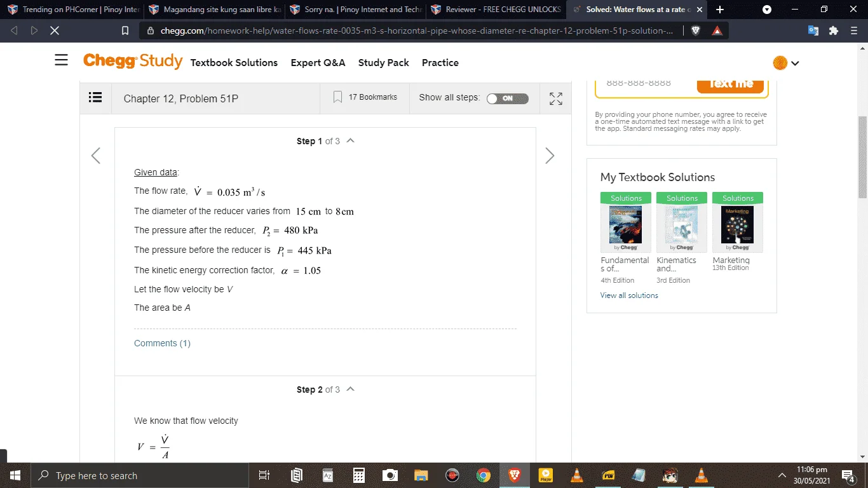Open the Chegg hamburger menu
Image resolution: width=868 pixels, height=488 pixels.
coord(61,60)
